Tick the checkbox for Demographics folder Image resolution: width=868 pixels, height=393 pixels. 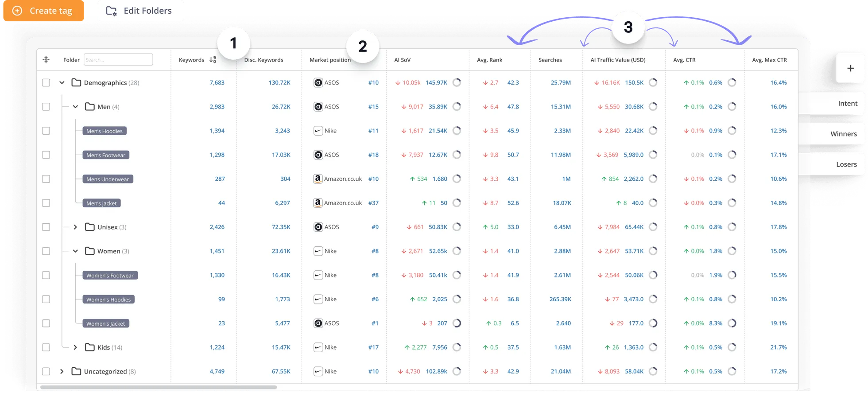point(46,83)
